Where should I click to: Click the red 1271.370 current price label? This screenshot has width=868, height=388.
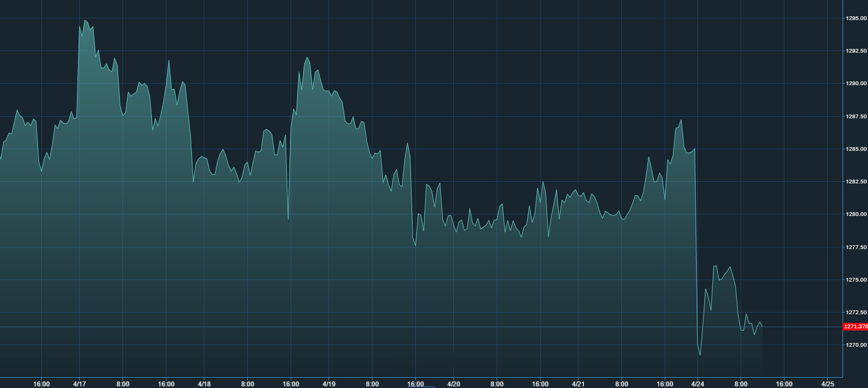pos(856,327)
